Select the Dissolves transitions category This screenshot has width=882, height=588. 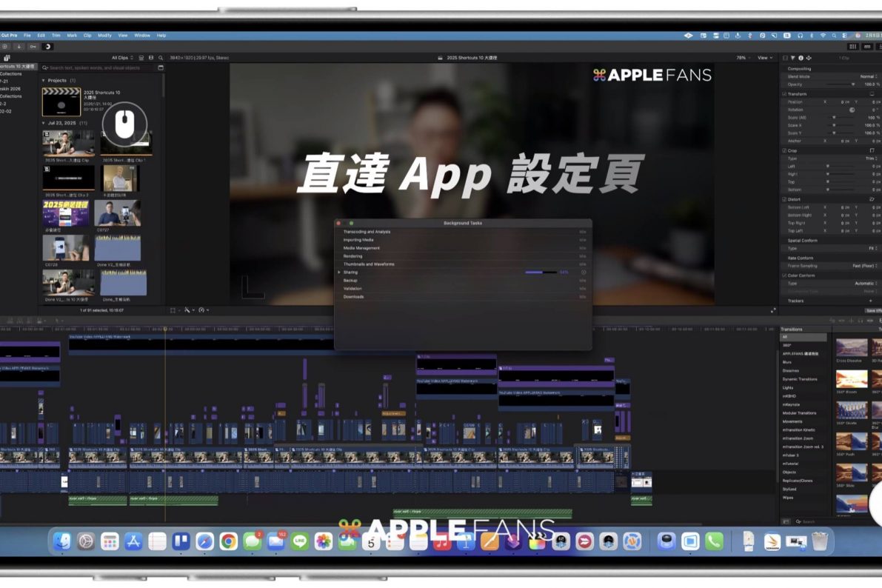pyautogui.click(x=791, y=370)
